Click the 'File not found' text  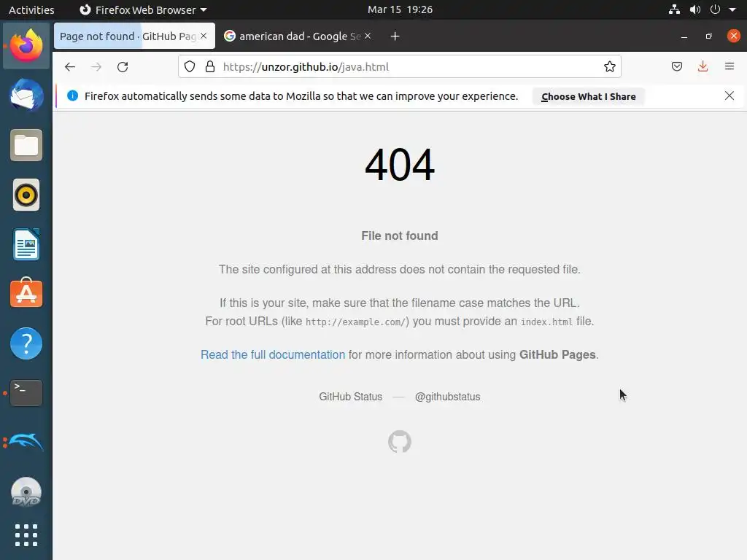click(x=400, y=236)
